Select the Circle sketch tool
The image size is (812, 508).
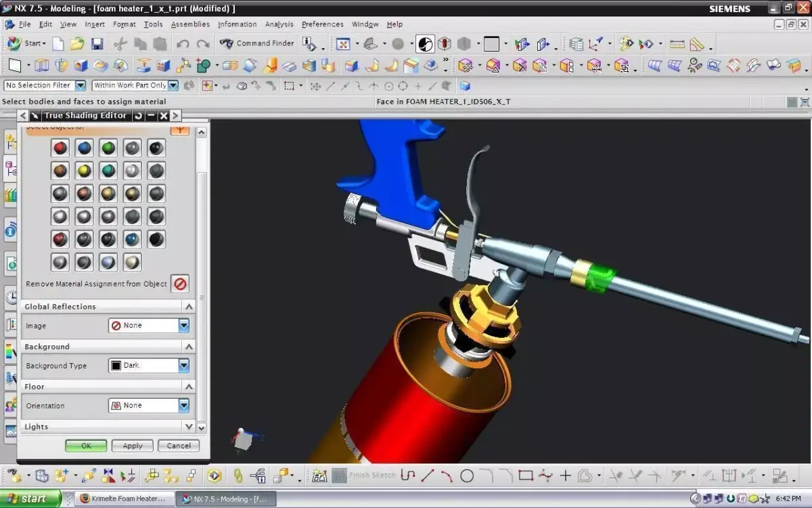click(467, 475)
